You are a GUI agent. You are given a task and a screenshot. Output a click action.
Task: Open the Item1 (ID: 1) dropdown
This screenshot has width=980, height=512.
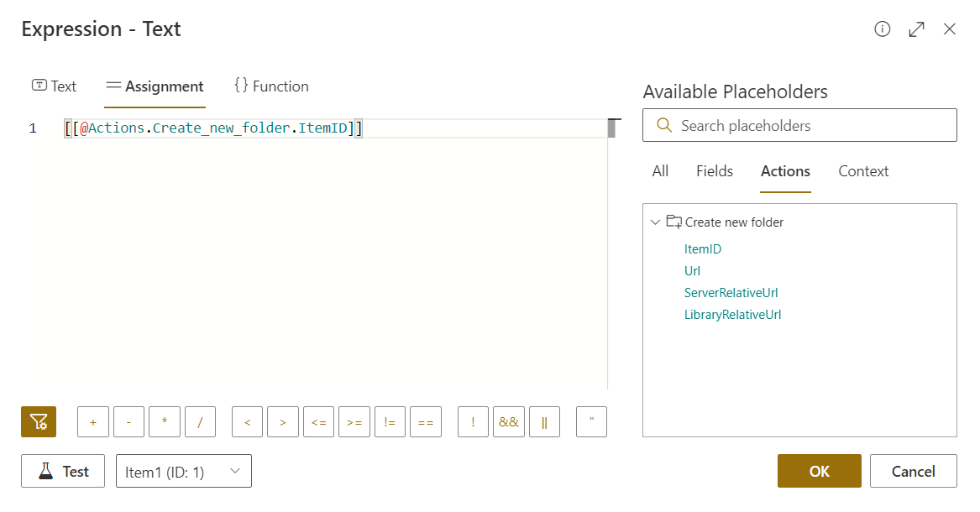184,472
